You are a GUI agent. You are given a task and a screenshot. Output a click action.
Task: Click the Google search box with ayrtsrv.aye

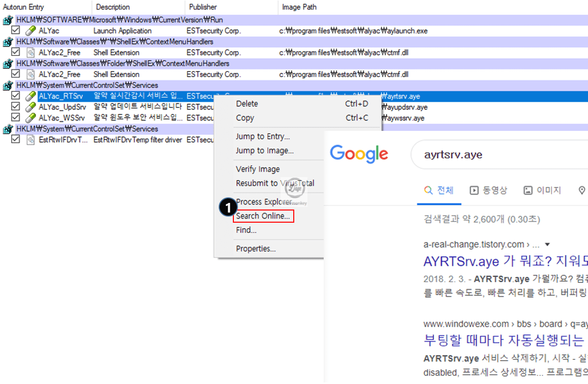tap(500, 155)
